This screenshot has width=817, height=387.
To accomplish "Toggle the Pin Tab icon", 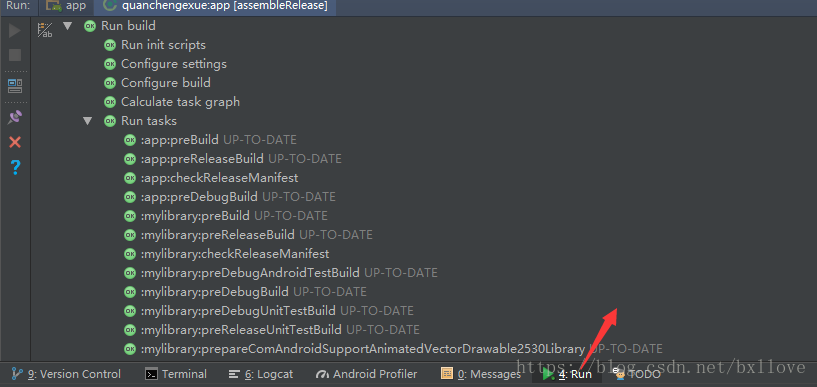I will point(15,117).
